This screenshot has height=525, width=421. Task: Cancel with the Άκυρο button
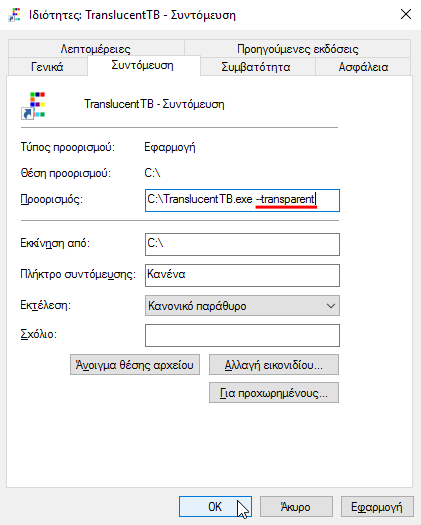(296, 506)
